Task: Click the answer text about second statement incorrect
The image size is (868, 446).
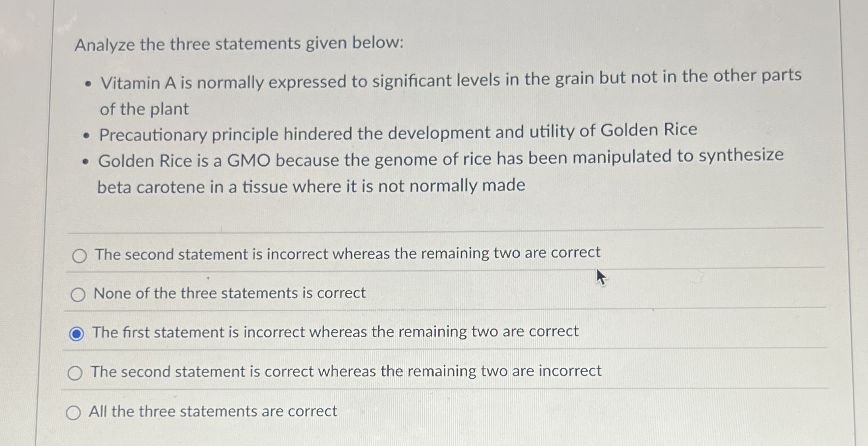Action: pyautogui.click(x=347, y=253)
